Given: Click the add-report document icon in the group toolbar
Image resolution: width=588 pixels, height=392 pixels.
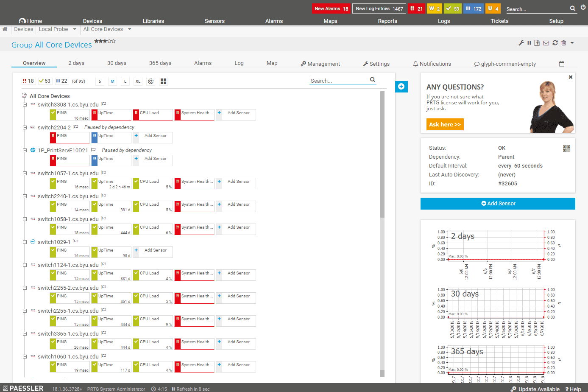Looking at the screenshot, I should point(537,43).
